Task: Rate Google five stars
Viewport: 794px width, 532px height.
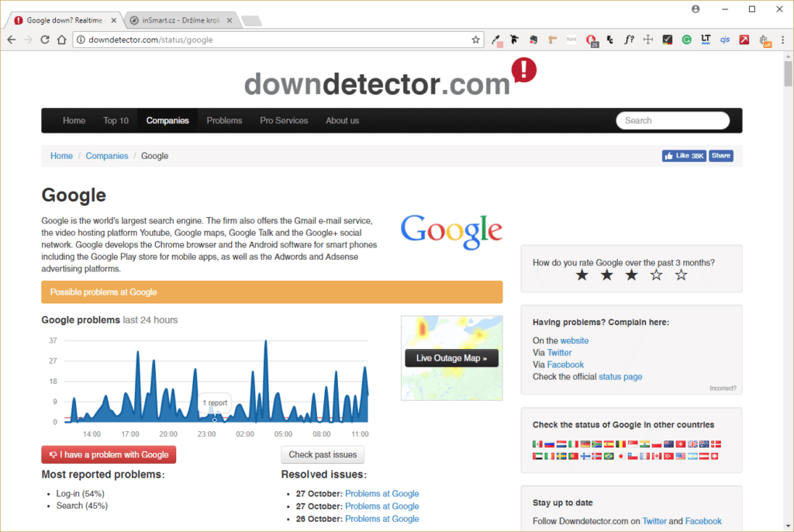Action: [681, 275]
